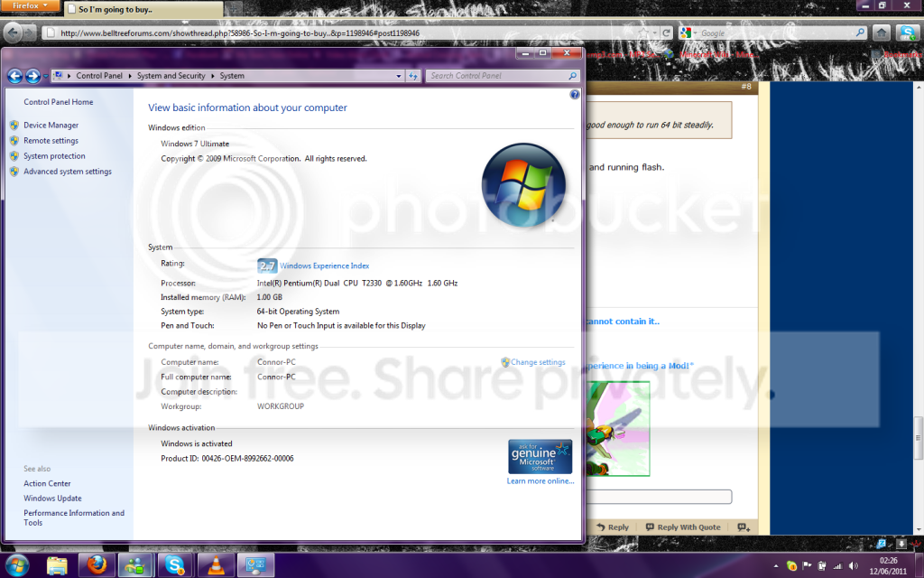Open Control Panel Home
This screenshot has width=924, height=578.
pyautogui.click(x=59, y=102)
